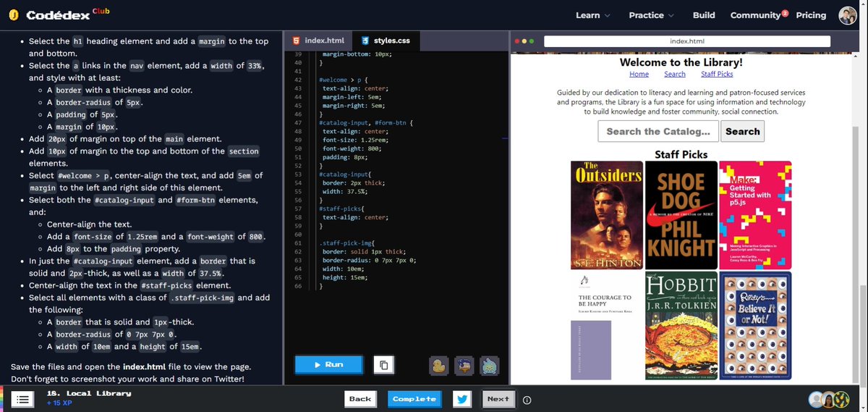Click the '10. Local Library' lesson title
Image resolution: width=868 pixels, height=412 pixels.
point(89,393)
